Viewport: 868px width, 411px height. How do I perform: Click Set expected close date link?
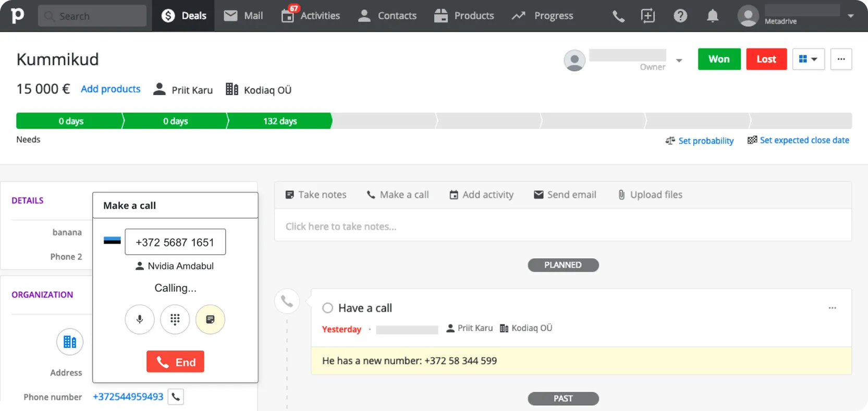point(798,140)
